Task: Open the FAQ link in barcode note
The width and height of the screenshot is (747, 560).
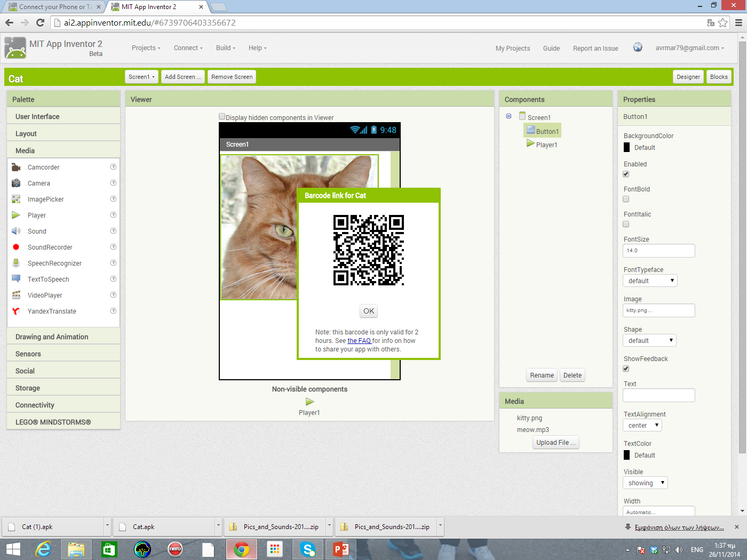Action: tap(359, 341)
